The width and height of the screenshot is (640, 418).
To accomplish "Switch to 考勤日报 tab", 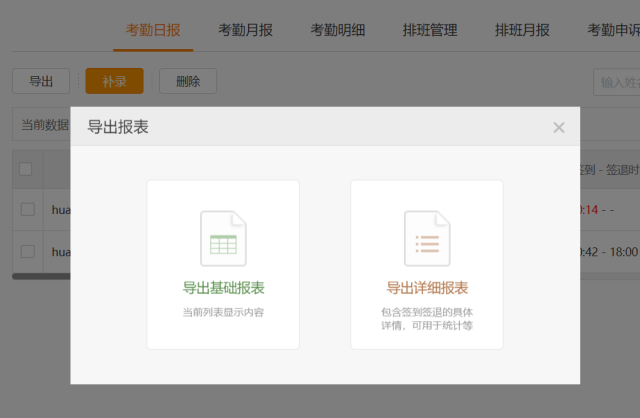I will point(153,30).
